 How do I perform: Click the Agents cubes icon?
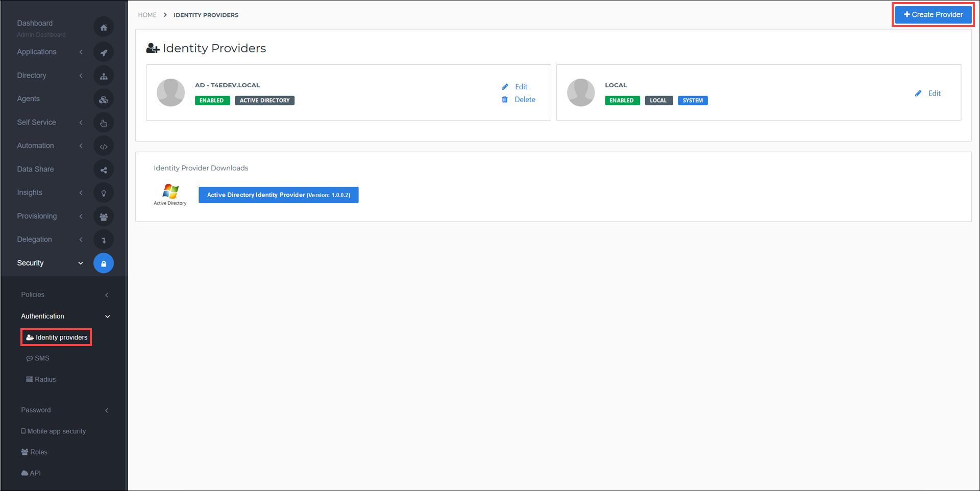coord(104,100)
